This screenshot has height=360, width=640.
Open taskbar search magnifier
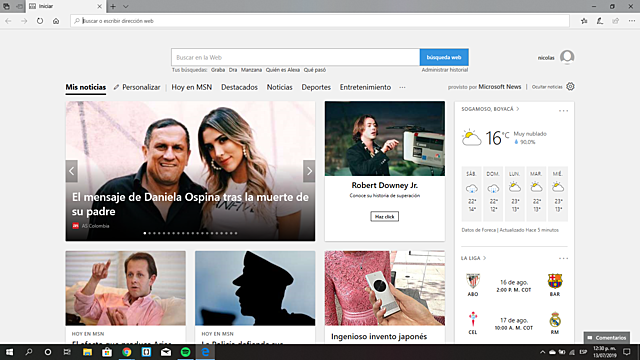click(x=29, y=352)
